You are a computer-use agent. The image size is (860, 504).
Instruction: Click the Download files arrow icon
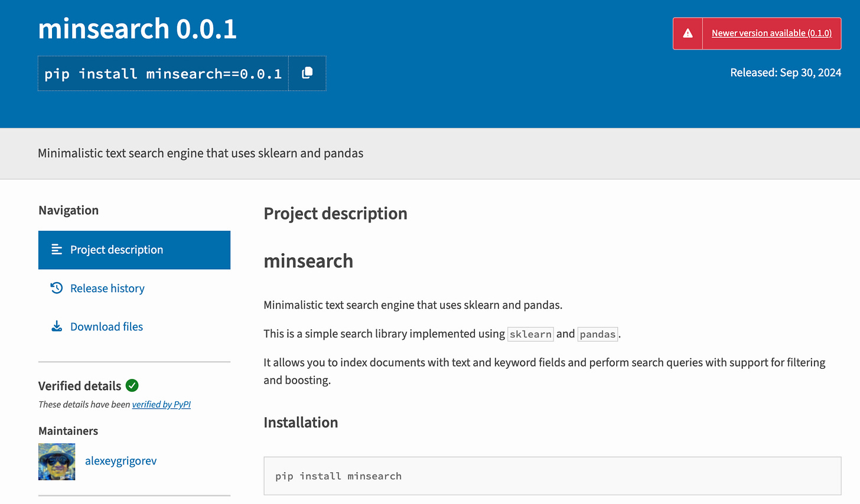click(57, 326)
